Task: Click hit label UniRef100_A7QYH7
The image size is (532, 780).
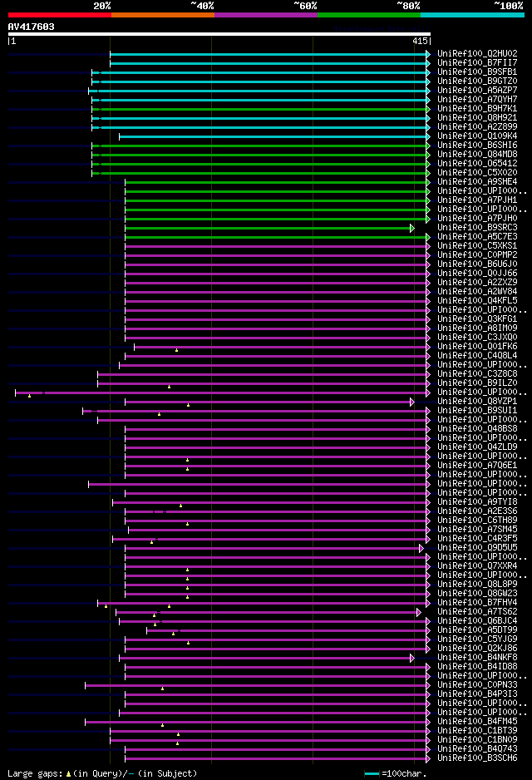Action: click(477, 99)
